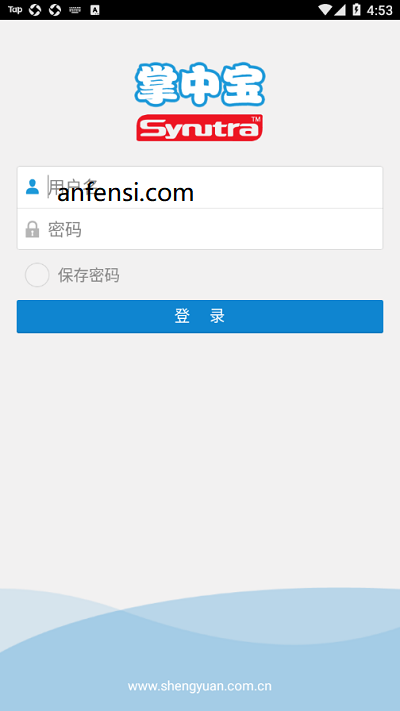Open the www.shengyuan.com.cn link
The width and height of the screenshot is (400, 711).
click(200, 686)
